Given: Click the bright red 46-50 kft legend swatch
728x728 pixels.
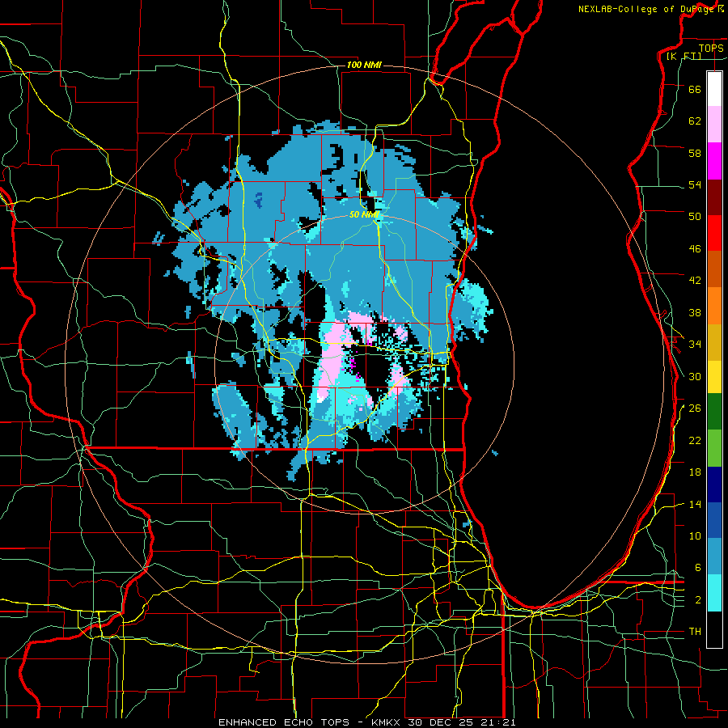Looking at the screenshot, I should tap(714, 233).
